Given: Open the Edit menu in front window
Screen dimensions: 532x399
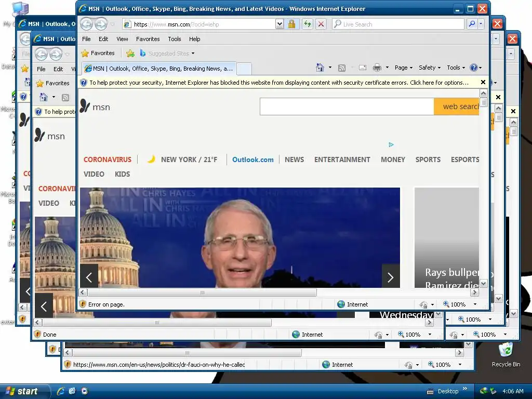Looking at the screenshot, I should 103,39.
